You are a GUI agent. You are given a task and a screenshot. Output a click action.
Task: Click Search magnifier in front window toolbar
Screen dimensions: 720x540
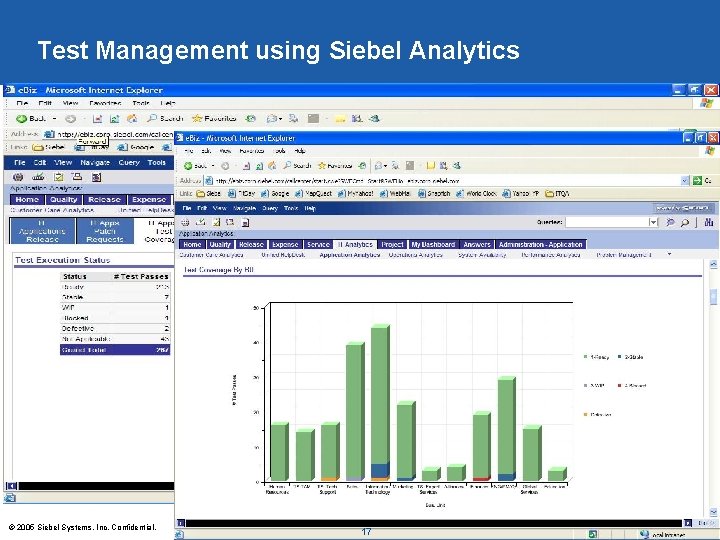287,165
